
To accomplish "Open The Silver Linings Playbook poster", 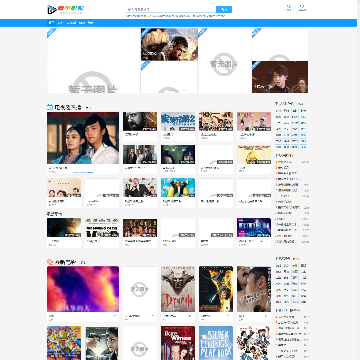I will (x=216, y=343).
